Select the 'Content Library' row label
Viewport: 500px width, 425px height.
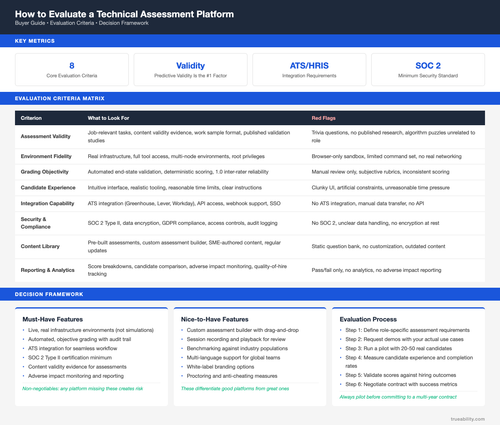coord(40,246)
